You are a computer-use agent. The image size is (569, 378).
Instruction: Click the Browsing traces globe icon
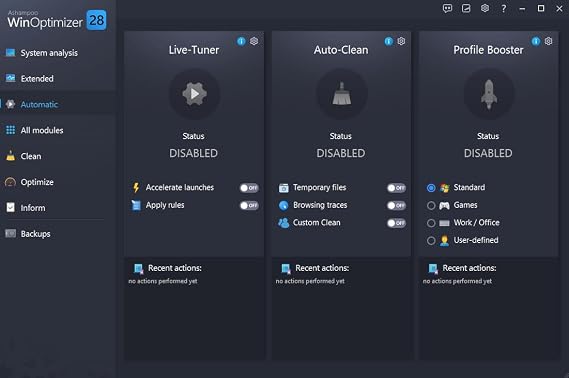pyautogui.click(x=283, y=205)
